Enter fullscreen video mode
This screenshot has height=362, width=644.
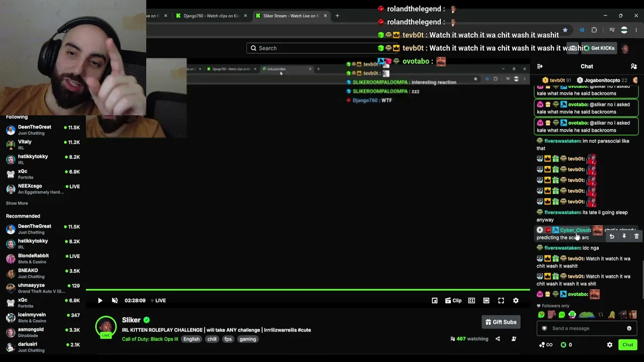coord(501,301)
